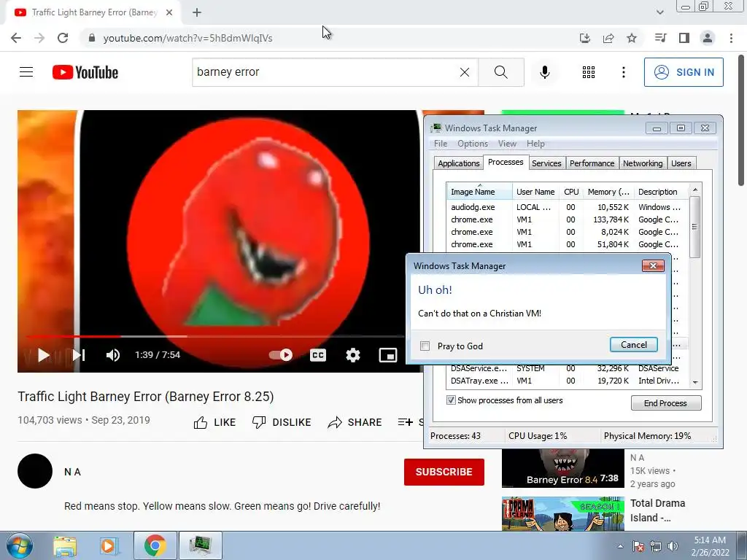Image resolution: width=747 pixels, height=560 pixels.
Task: Open a new Chrome tab
Action: point(197,12)
